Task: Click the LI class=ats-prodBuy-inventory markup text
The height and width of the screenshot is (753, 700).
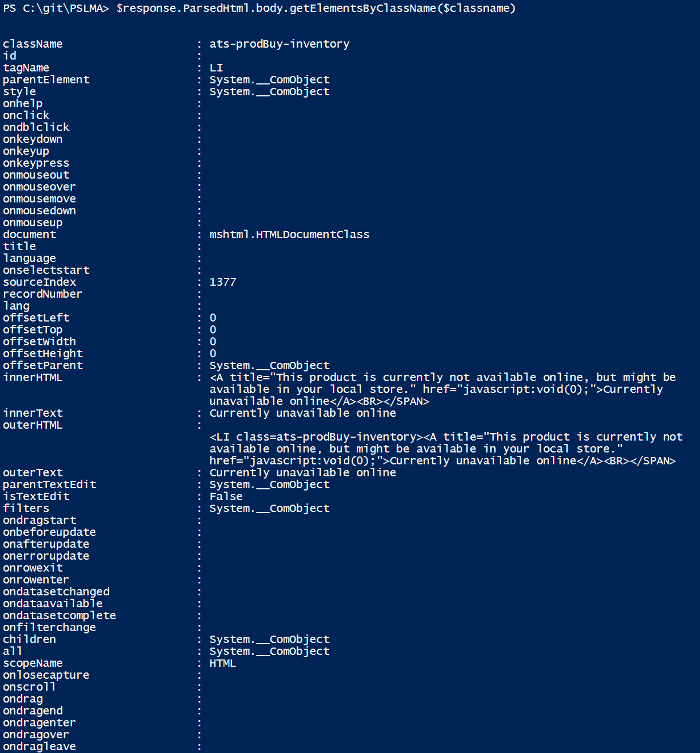Action: tap(316, 437)
